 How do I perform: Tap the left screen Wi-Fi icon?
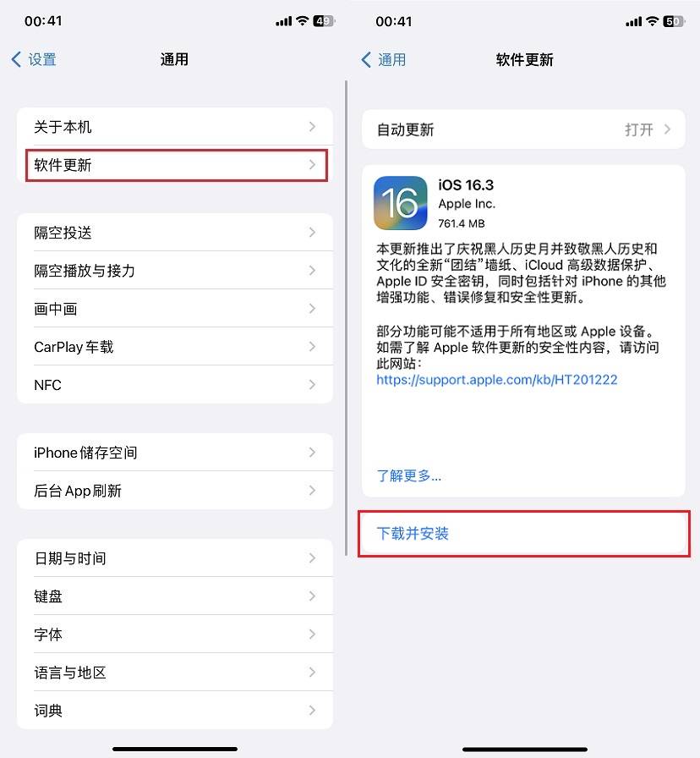tap(303, 21)
